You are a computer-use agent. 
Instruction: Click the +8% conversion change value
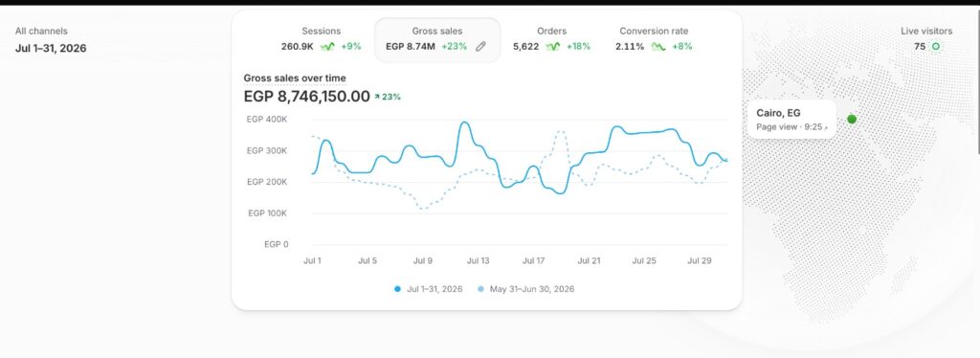click(x=681, y=46)
